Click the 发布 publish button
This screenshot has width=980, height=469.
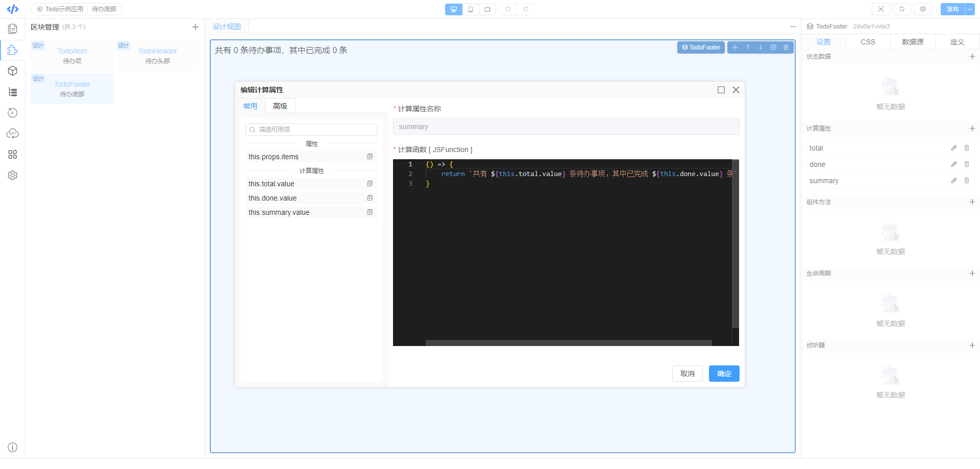[x=953, y=9]
